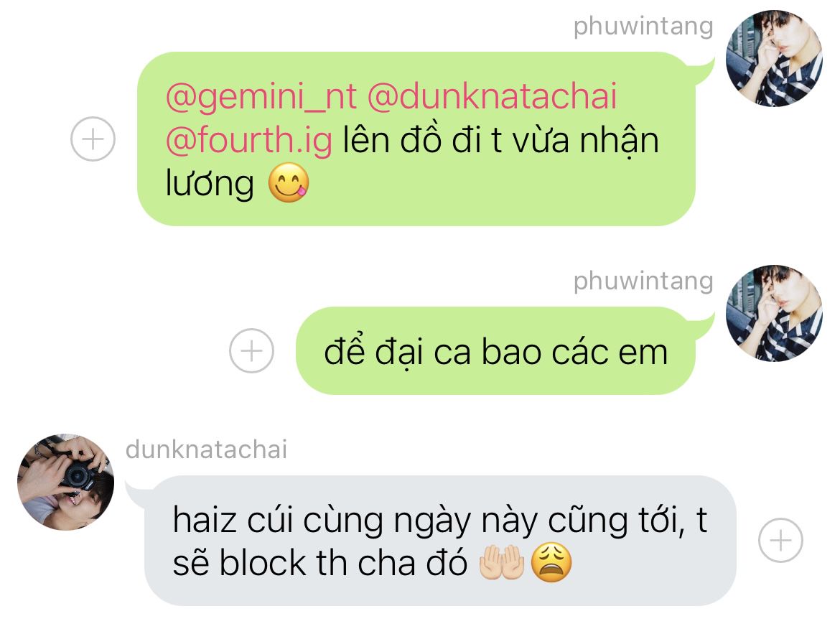The image size is (840, 629).
Task: Select the 'haiz cúi cùng ngày này' bubble
Action: pyautogui.click(x=440, y=541)
